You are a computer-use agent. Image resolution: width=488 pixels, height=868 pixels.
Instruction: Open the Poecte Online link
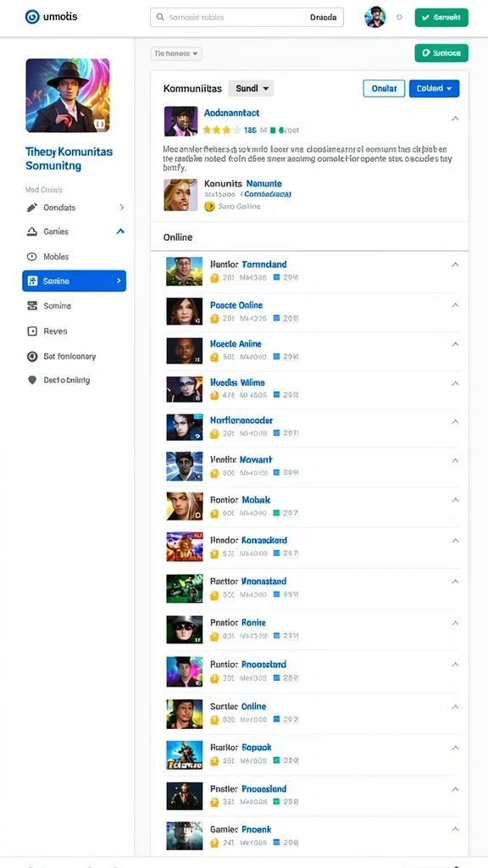coord(236,305)
